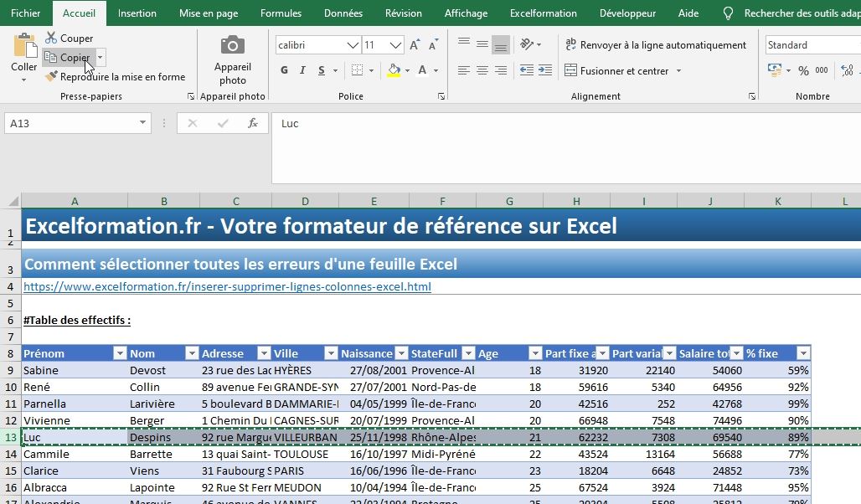This screenshot has width=861, height=504.
Task: Open the excelformation.fr hyperlink in cell A4
Action: (x=227, y=286)
